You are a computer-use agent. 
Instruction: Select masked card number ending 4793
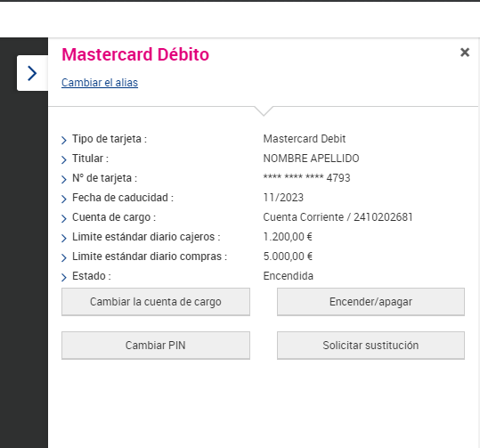[306, 178]
